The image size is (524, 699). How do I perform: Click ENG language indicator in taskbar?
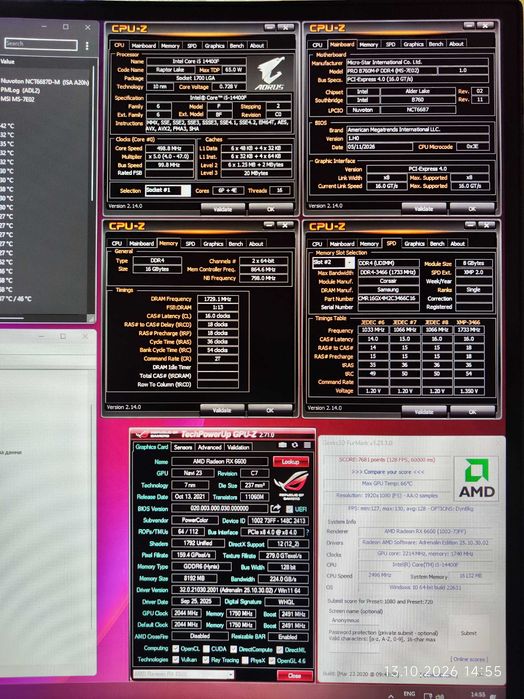pos(409,694)
